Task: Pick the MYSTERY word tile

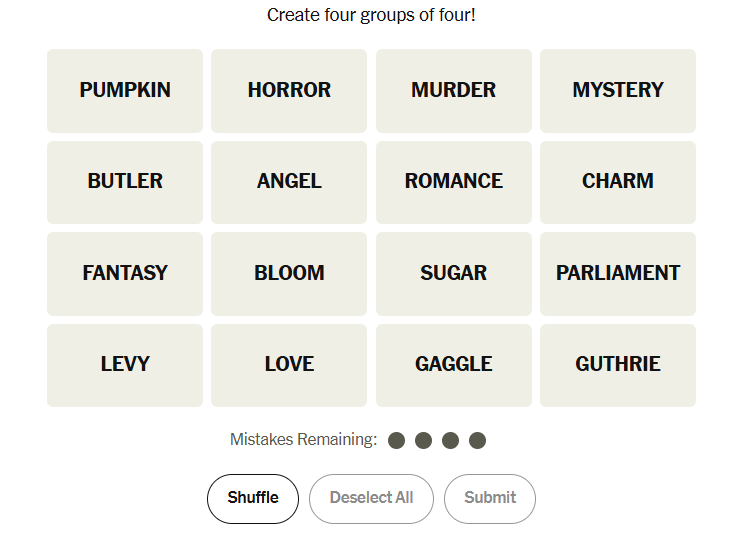Action: point(618,90)
